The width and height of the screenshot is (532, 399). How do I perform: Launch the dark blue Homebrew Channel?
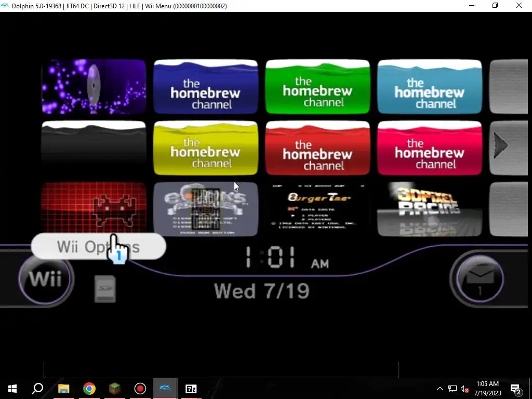(x=206, y=87)
